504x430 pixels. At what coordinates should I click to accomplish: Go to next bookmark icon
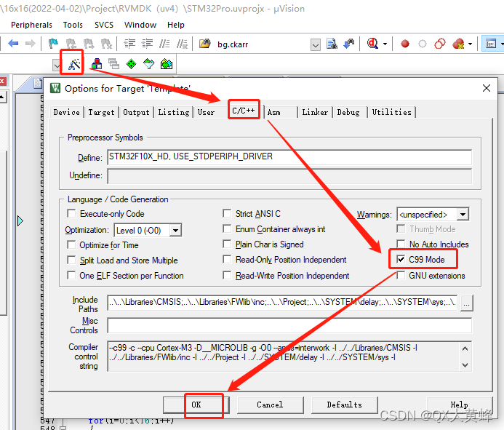[89, 44]
